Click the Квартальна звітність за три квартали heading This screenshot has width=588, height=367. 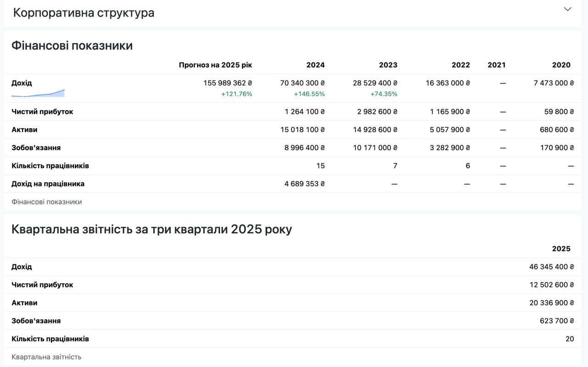tap(152, 229)
